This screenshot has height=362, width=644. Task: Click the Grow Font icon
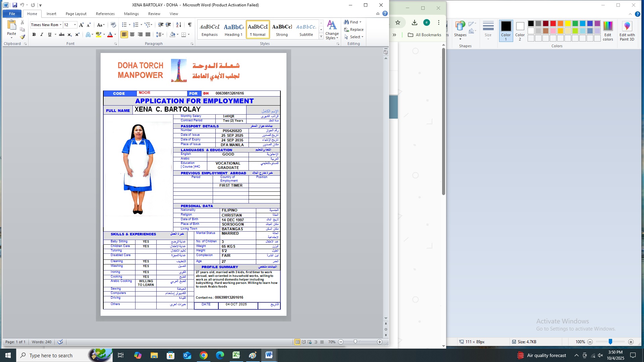pos(81,25)
